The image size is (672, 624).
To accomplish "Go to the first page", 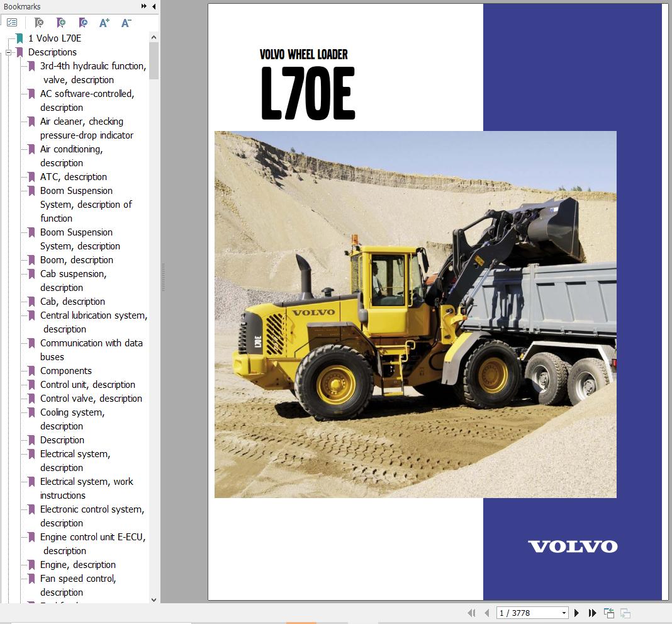I will click(x=471, y=613).
